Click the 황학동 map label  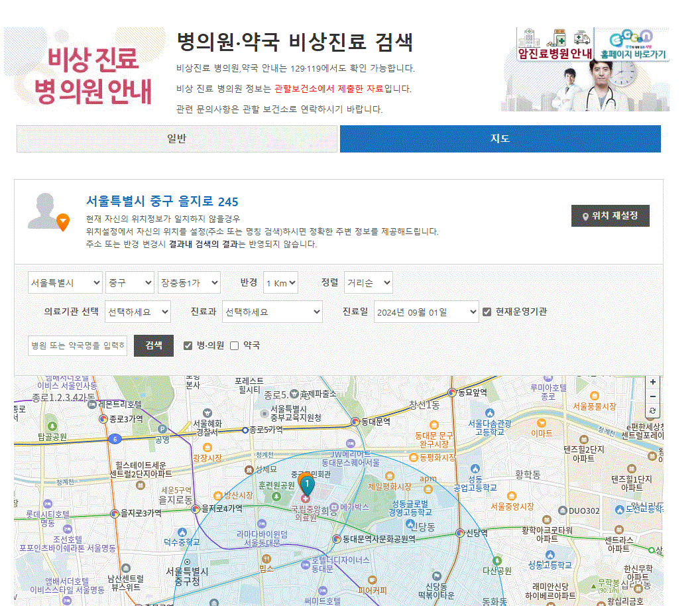pos(528,475)
